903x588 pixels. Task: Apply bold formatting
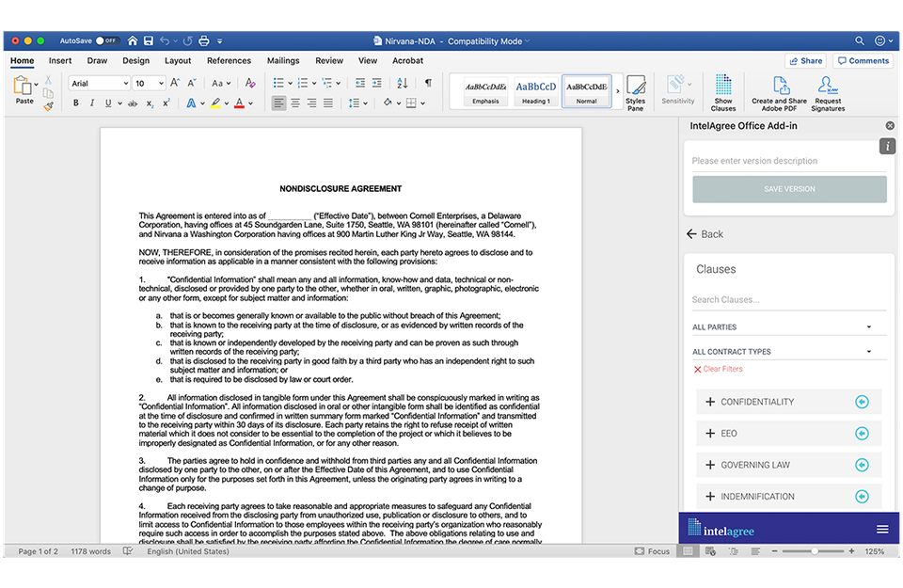pos(75,103)
